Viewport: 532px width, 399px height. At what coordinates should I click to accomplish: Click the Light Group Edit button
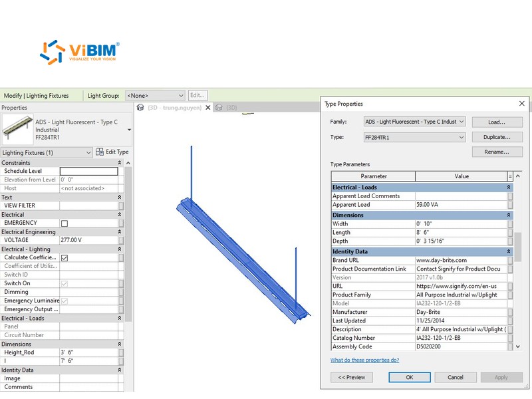pyautogui.click(x=198, y=95)
